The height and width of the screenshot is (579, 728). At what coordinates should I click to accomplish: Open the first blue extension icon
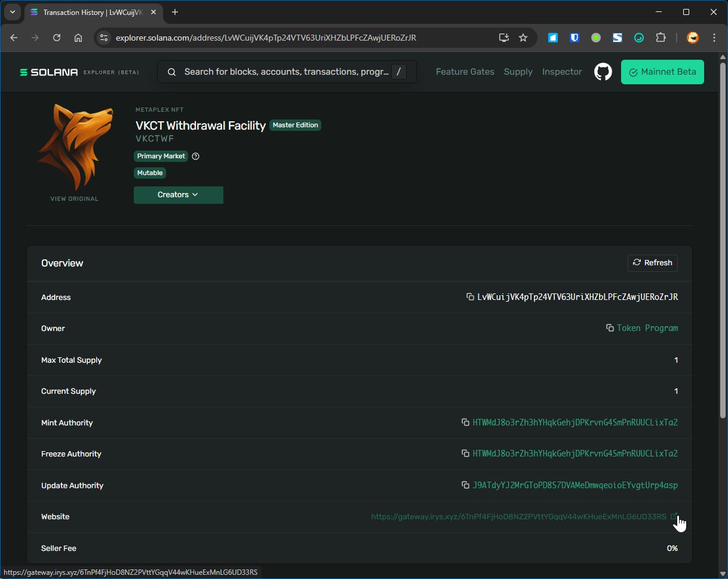pyautogui.click(x=553, y=38)
